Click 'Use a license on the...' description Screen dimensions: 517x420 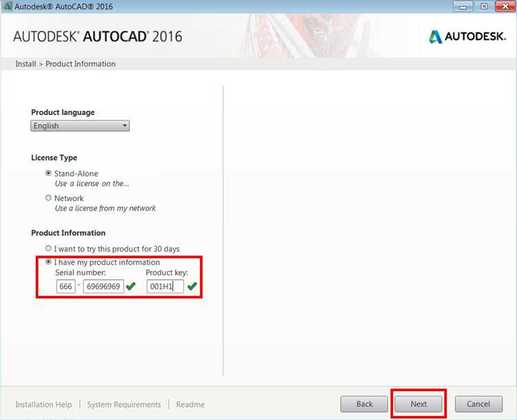click(92, 184)
